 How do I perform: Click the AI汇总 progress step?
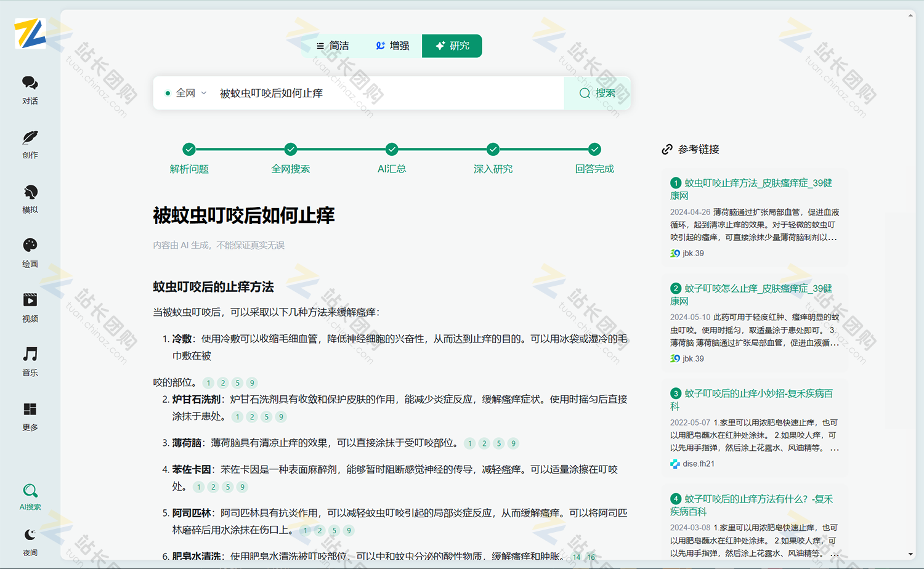[392, 159]
